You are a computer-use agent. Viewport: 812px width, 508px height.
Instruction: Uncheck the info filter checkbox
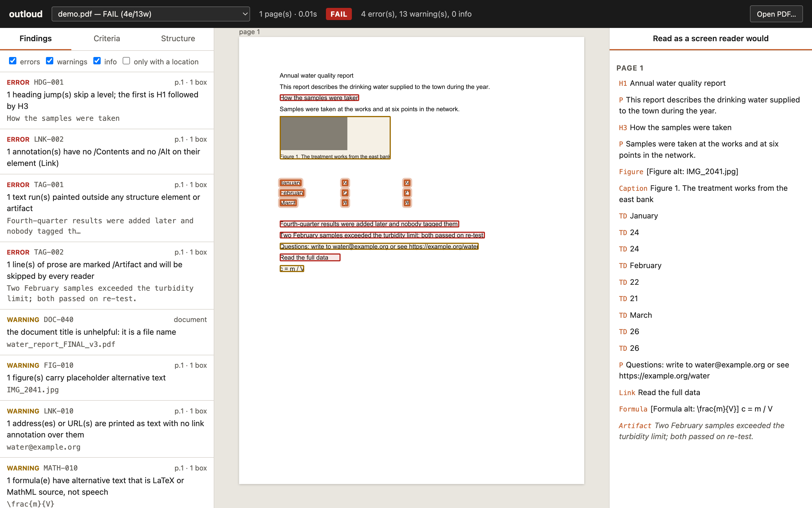tap(97, 61)
